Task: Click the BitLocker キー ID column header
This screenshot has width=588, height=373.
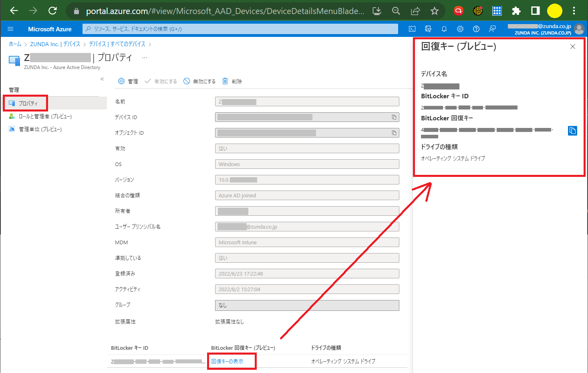Action: tap(130, 348)
